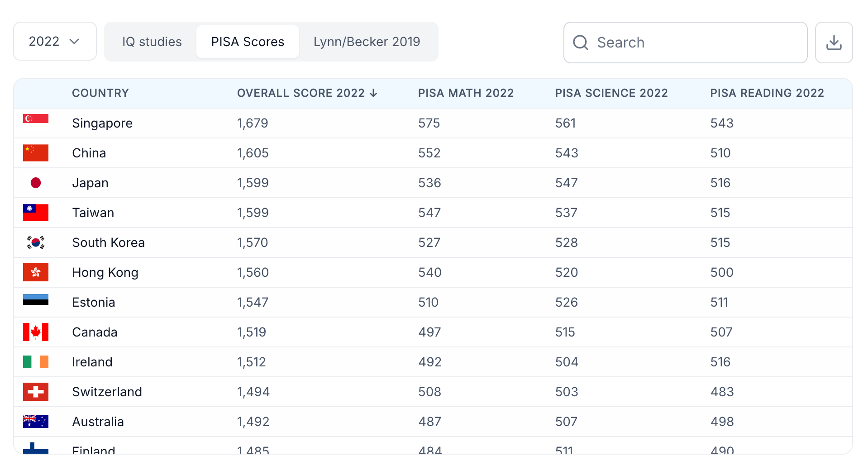Select the Hong Kong country name
The image size is (868, 465).
point(105,272)
